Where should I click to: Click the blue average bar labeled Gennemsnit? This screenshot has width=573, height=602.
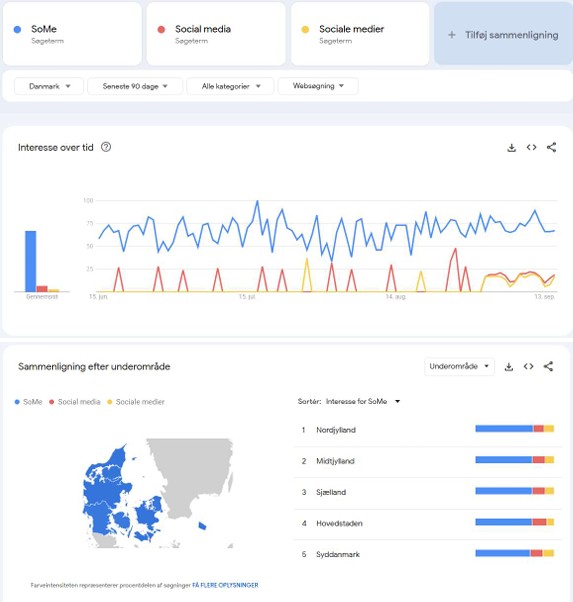(31, 261)
